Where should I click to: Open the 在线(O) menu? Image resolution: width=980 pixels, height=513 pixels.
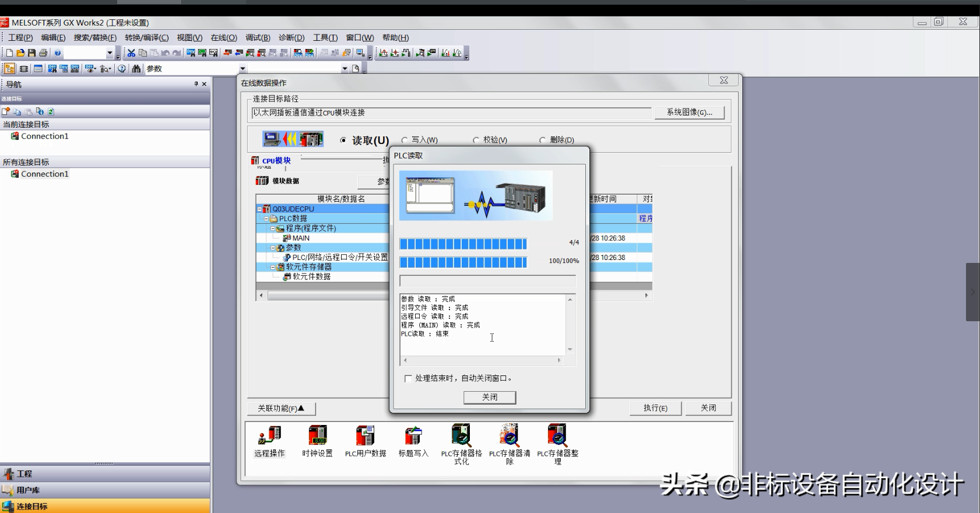(x=224, y=37)
